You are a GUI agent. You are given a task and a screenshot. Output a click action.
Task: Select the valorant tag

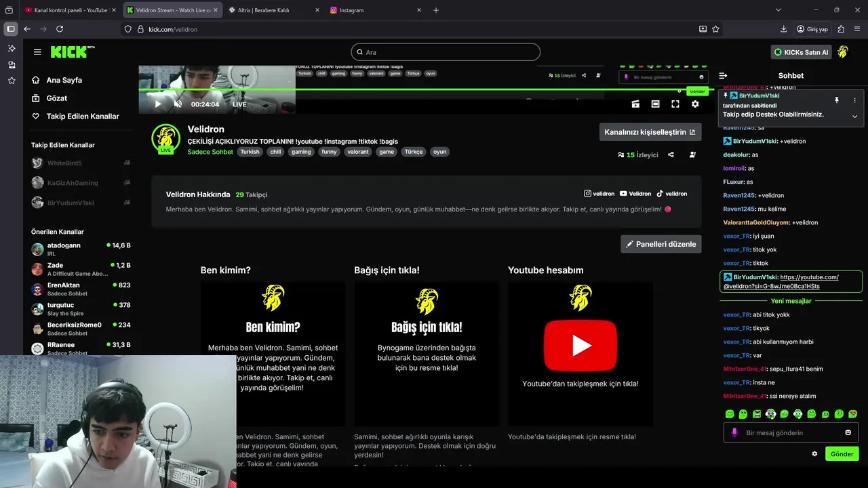(358, 152)
